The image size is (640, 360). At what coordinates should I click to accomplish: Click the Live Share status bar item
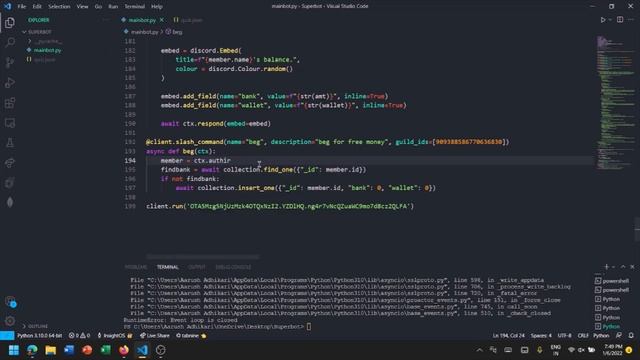click(x=155, y=336)
